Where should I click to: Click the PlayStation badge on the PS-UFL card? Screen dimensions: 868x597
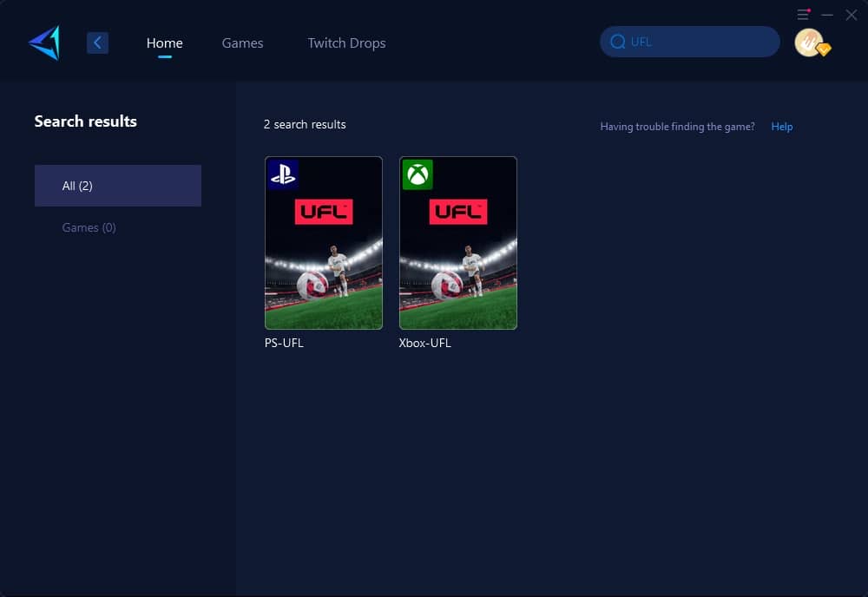pyautogui.click(x=284, y=174)
